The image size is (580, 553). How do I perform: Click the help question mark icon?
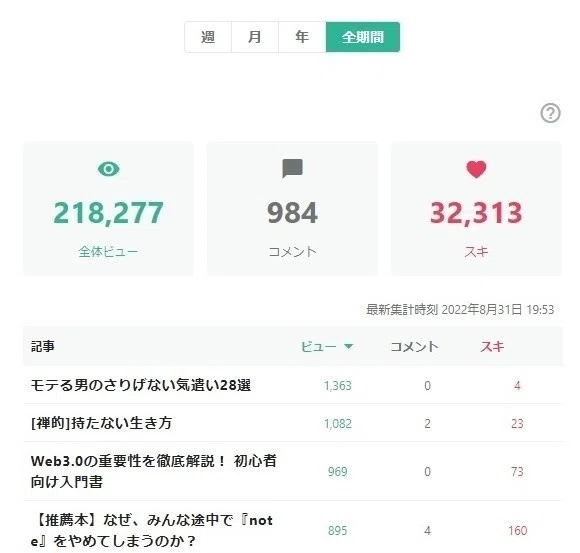point(550,113)
